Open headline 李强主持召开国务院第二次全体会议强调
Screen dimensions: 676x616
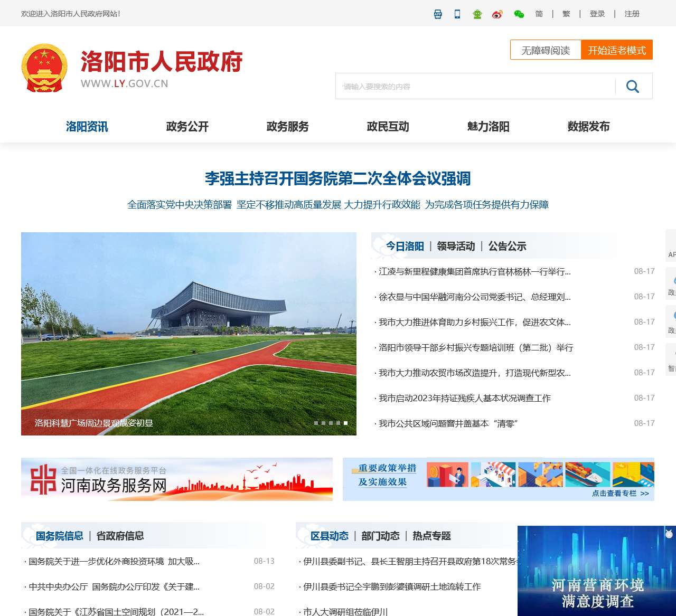coord(338,179)
